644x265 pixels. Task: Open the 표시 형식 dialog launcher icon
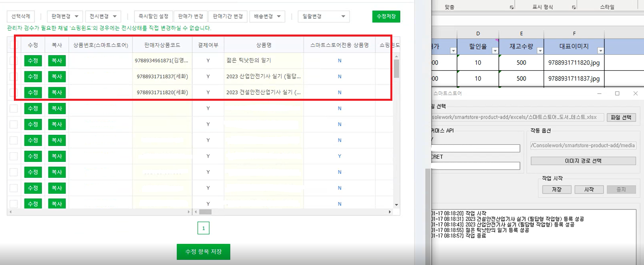[x=573, y=7]
